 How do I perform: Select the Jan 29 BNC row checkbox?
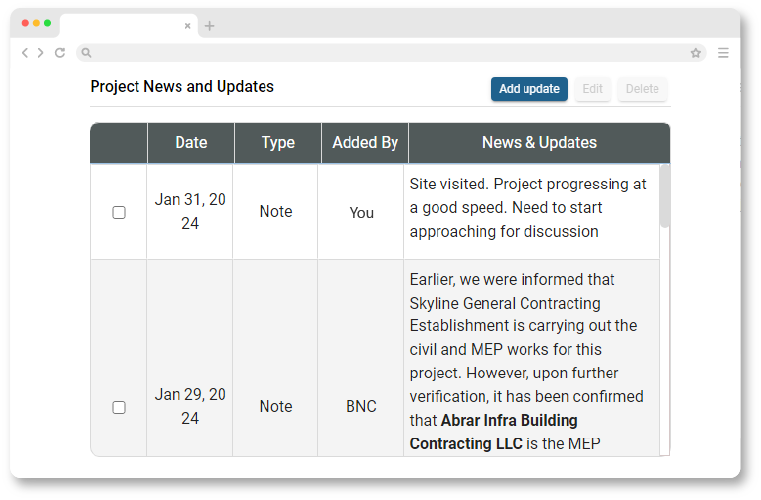(x=119, y=407)
